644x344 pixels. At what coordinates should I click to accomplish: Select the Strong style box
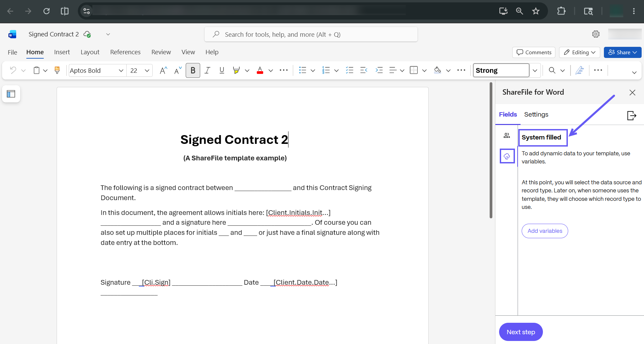[501, 70]
